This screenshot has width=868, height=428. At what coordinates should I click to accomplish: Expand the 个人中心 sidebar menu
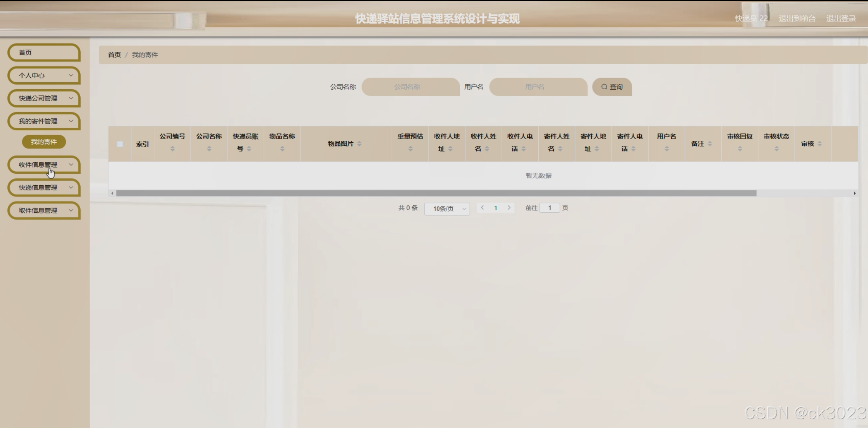click(44, 75)
